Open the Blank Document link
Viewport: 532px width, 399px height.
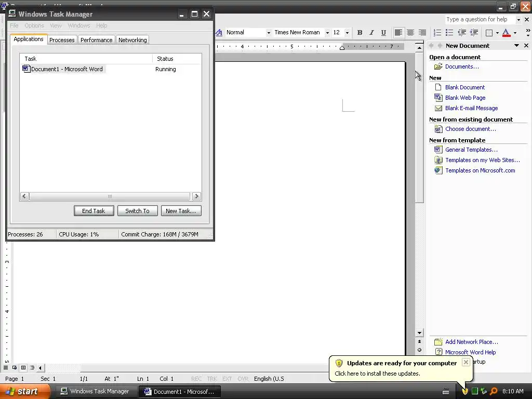465,87
